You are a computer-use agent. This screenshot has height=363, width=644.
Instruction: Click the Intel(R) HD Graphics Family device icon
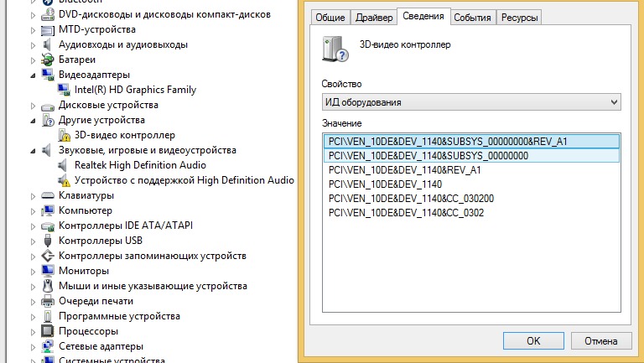64,90
